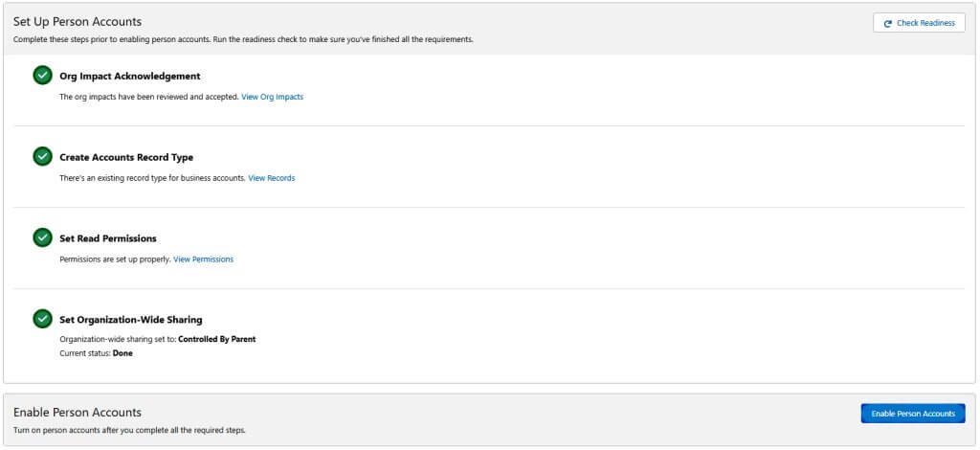
Task: Select the Set Read Permissions step heading
Action: (x=108, y=238)
